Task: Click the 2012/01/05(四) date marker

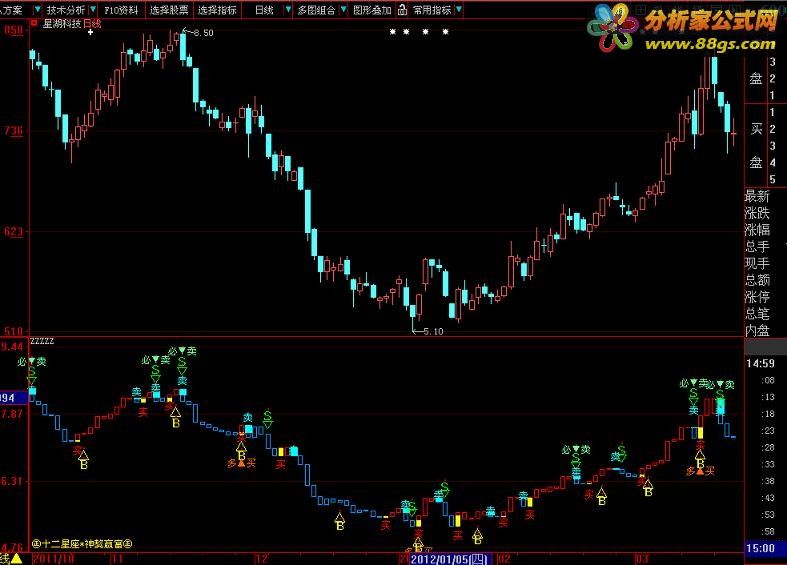Action: (x=449, y=559)
